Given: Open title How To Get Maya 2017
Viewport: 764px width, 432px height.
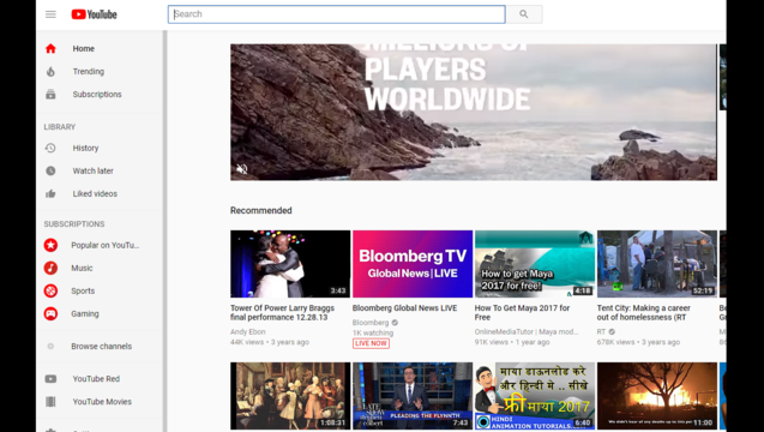Looking at the screenshot, I should pos(522,313).
